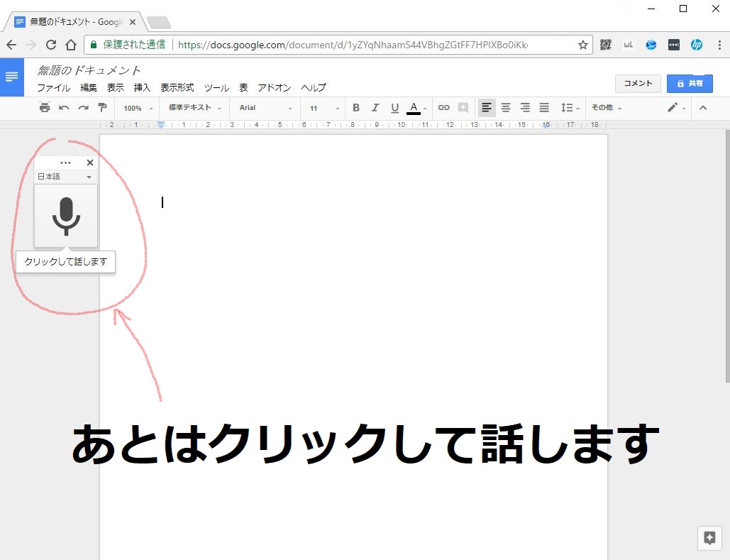The image size is (730, 560).
Task: Open the Chrome three-dot menu
Action: [x=719, y=45]
